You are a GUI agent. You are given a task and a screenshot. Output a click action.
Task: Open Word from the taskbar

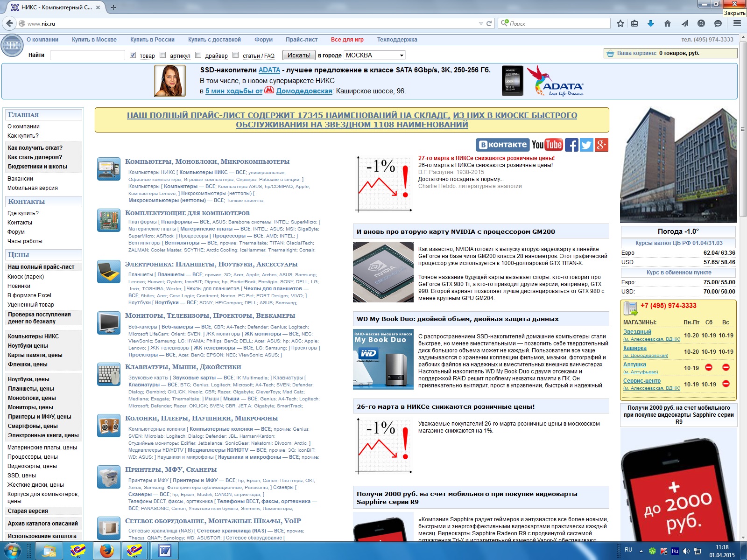(x=164, y=551)
